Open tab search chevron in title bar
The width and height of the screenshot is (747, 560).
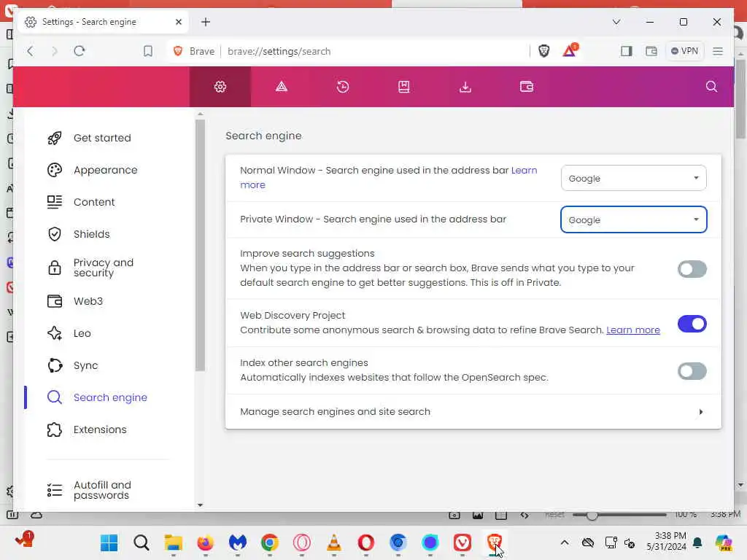pos(616,22)
